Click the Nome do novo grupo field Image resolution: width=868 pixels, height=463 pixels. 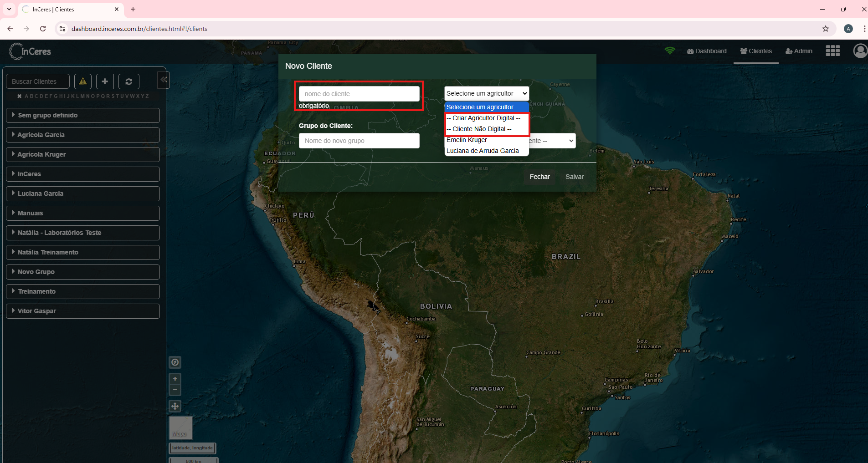point(359,141)
